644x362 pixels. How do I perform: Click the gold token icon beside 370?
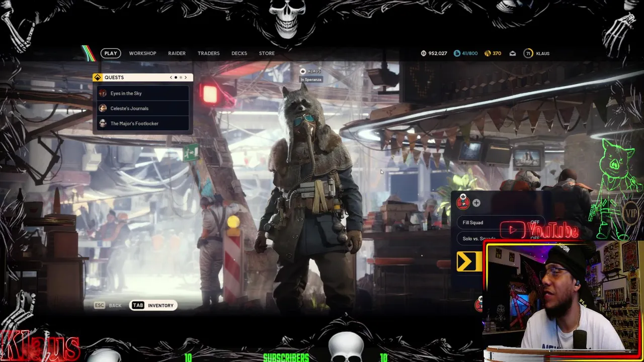[487, 53]
